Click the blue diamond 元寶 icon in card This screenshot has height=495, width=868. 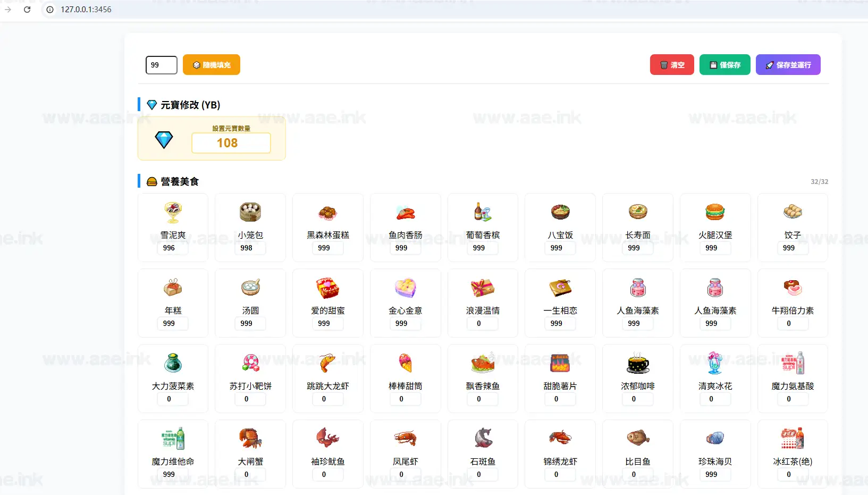164,140
